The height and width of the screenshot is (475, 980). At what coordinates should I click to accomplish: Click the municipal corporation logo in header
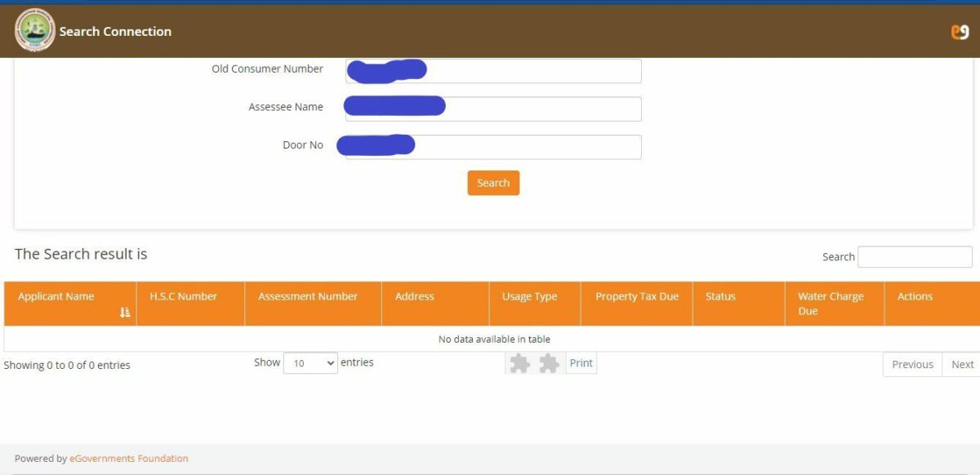[x=34, y=31]
